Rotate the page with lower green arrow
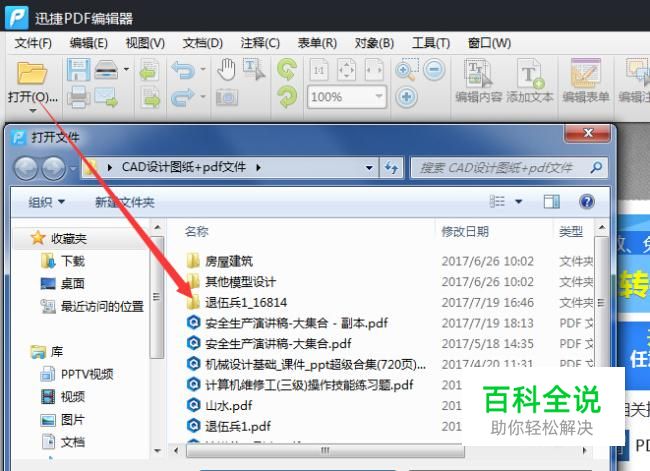 [287, 97]
